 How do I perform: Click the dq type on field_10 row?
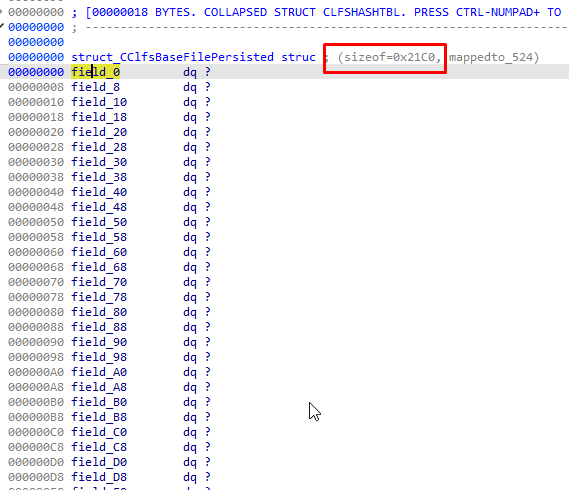pos(190,102)
